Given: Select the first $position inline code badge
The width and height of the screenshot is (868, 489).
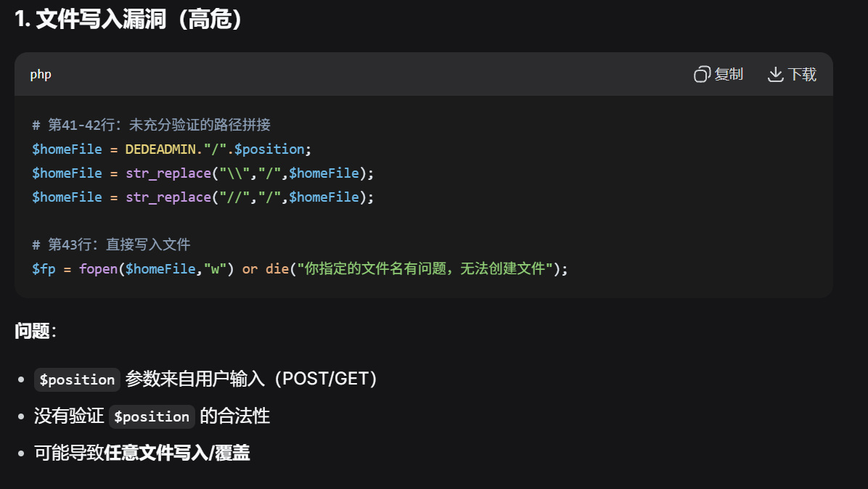Looking at the screenshot, I should pyautogui.click(x=76, y=379).
